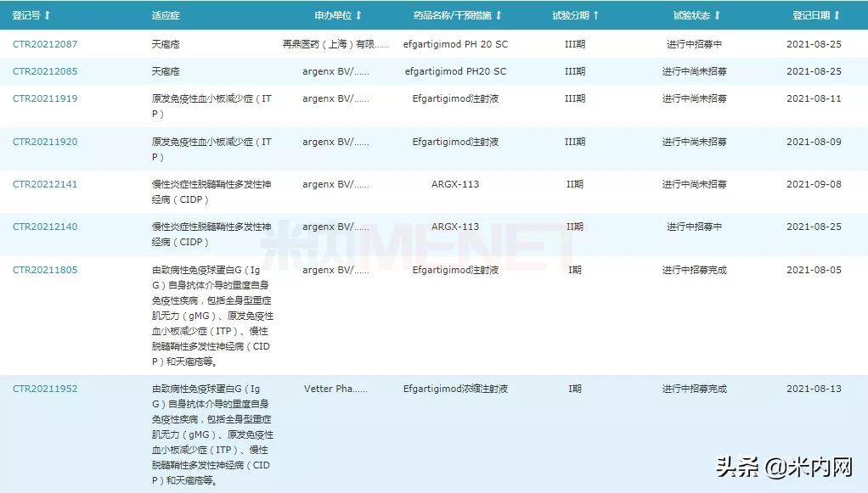Image resolution: width=868 pixels, height=493 pixels.
Task: Select phase III期 in row CTR20211920
Action: [575, 142]
